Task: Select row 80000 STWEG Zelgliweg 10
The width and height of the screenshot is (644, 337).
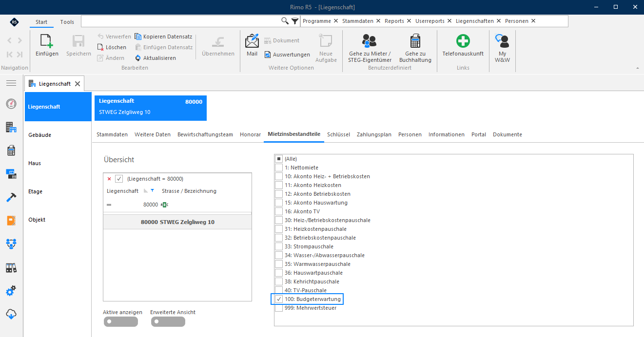Action: 177,222
